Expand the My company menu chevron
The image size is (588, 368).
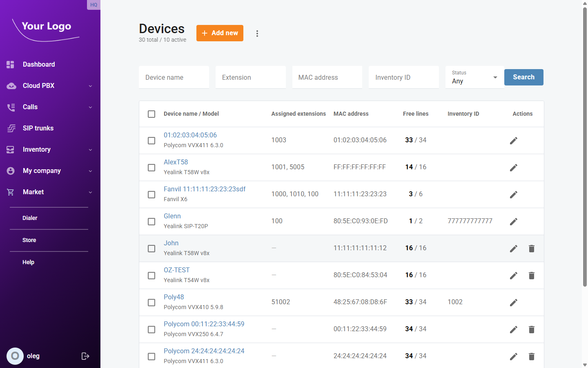(x=90, y=171)
